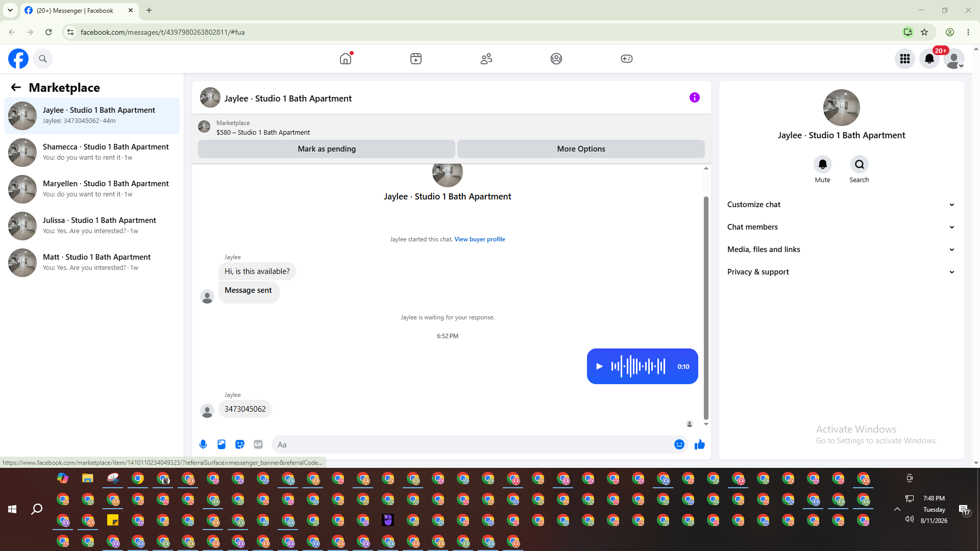Open the Windows notification center
The height and width of the screenshot is (551, 980).
964,510
